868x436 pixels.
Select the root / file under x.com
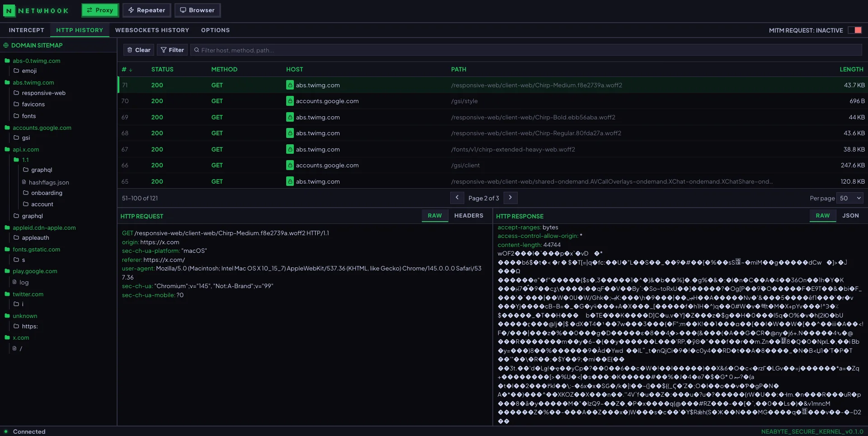point(18,348)
